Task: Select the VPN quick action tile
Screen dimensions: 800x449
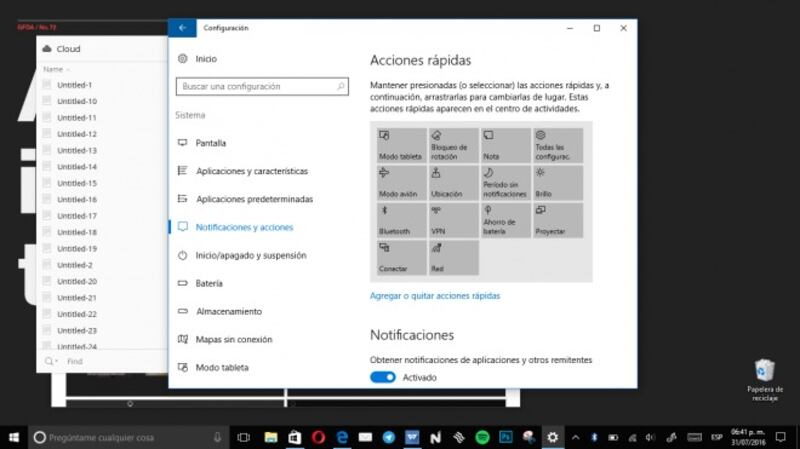Action: pyautogui.click(x=453, y=220)
